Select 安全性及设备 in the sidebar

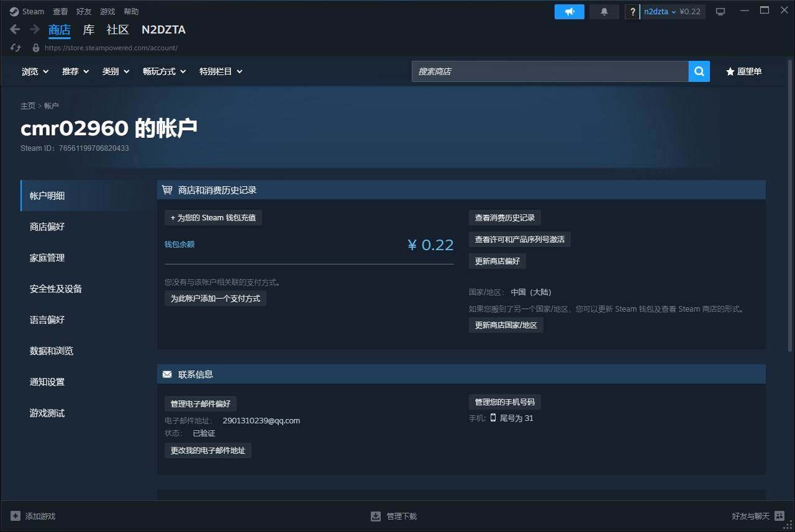tap(83, 289)
